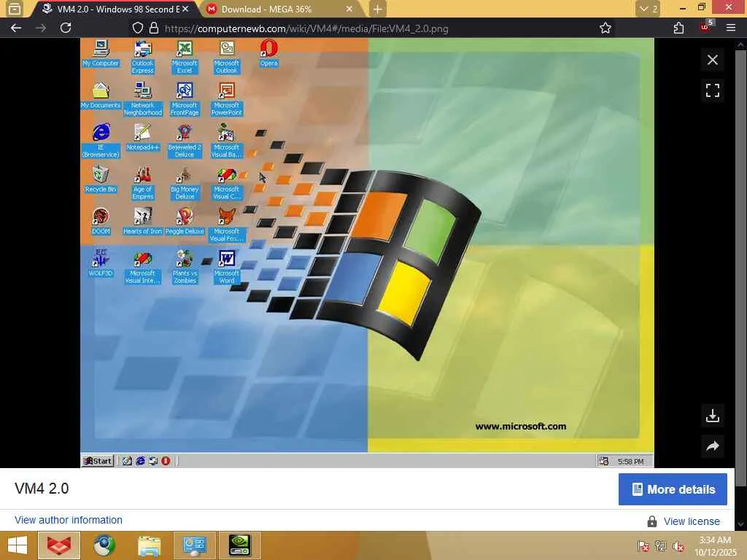Open File Explorer from the taskbar
Image resolution: width=747 pixels, height=560 pixels.
click(x=149, y=545)
